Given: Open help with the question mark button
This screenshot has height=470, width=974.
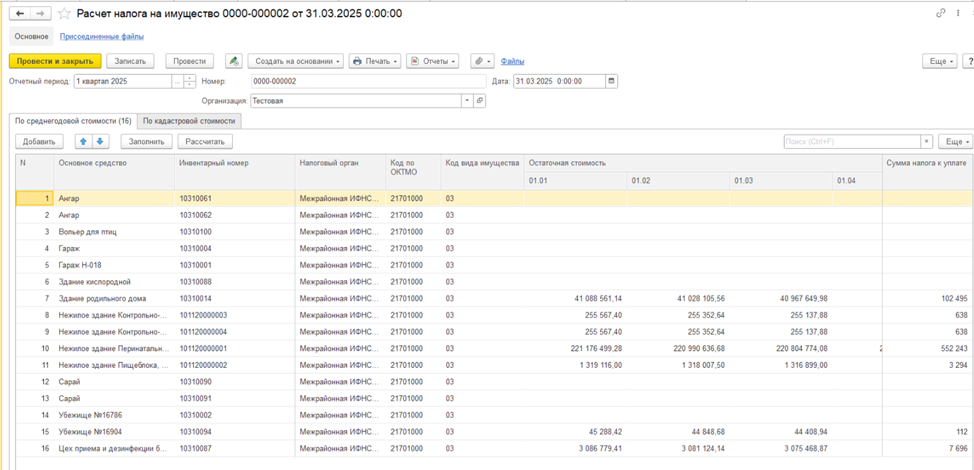Looking at the screenshot, I should point(968,61).
